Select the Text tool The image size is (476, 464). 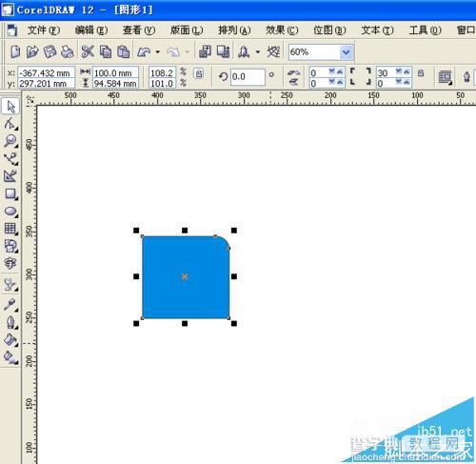point(10,263)
